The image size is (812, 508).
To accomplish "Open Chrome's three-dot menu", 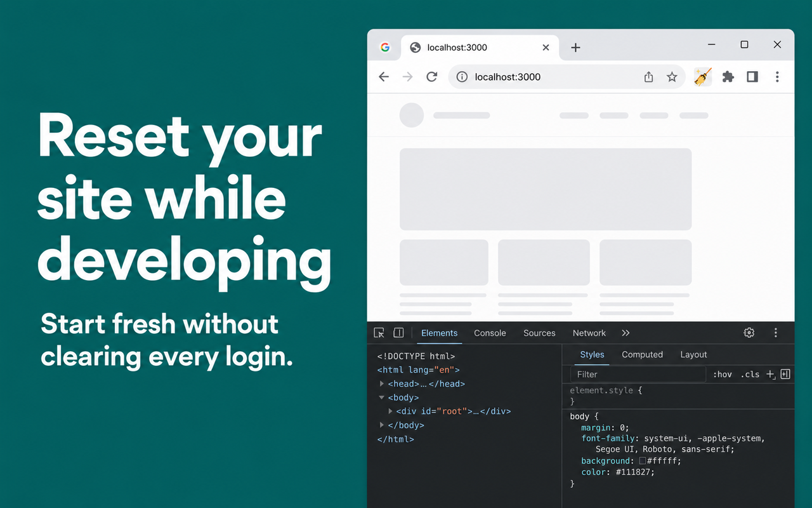I will pyautogui.click(x=777, y=77).
